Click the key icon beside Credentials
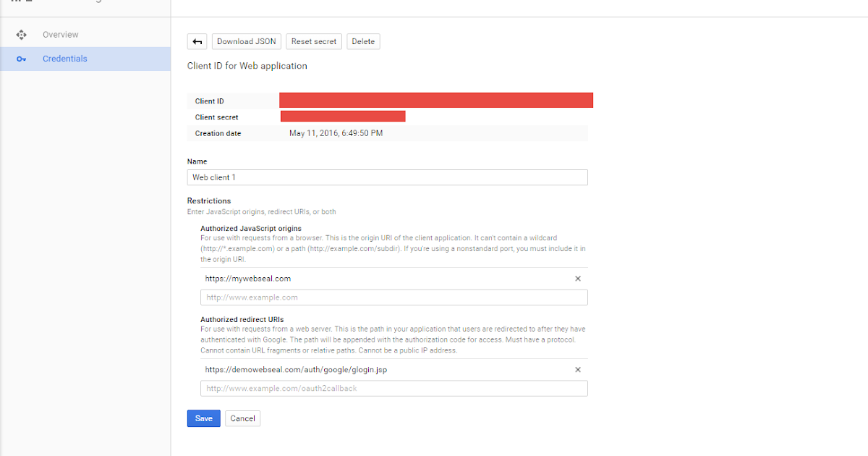 [x=21, y=59]
